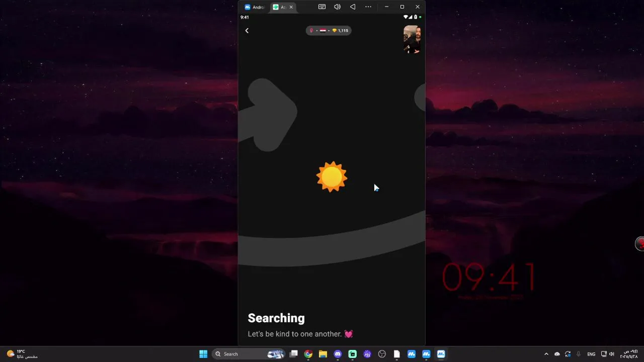Click the red floating recorder icon at screen edge
The width and height of the screenshot is (644, 362).
[x=640, y=244]
